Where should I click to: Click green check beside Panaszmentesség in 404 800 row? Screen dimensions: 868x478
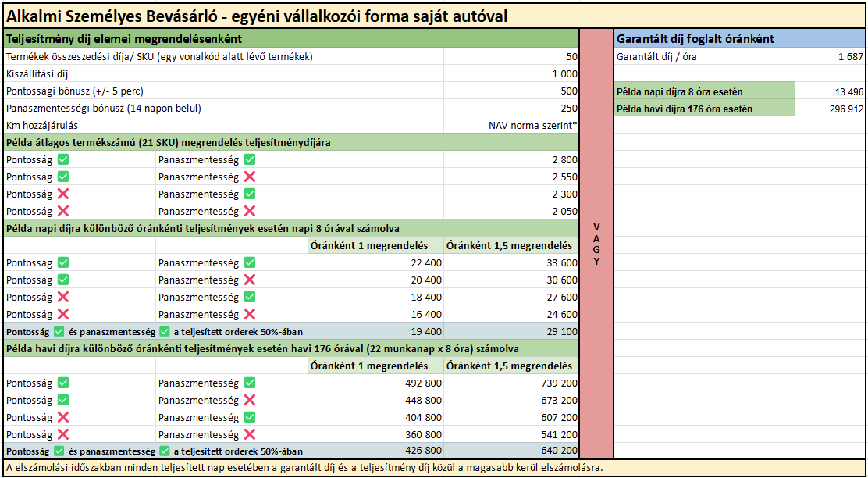pos(250,417)
